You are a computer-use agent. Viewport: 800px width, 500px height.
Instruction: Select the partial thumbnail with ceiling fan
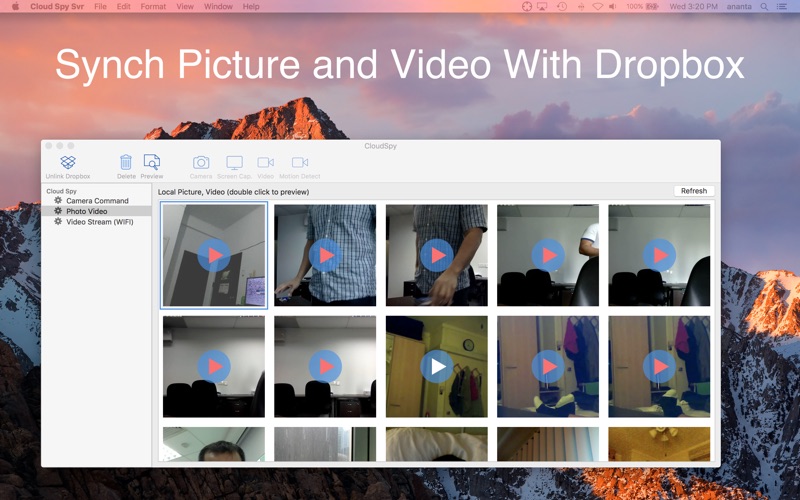pyautogui.click(x=659, y=444)
